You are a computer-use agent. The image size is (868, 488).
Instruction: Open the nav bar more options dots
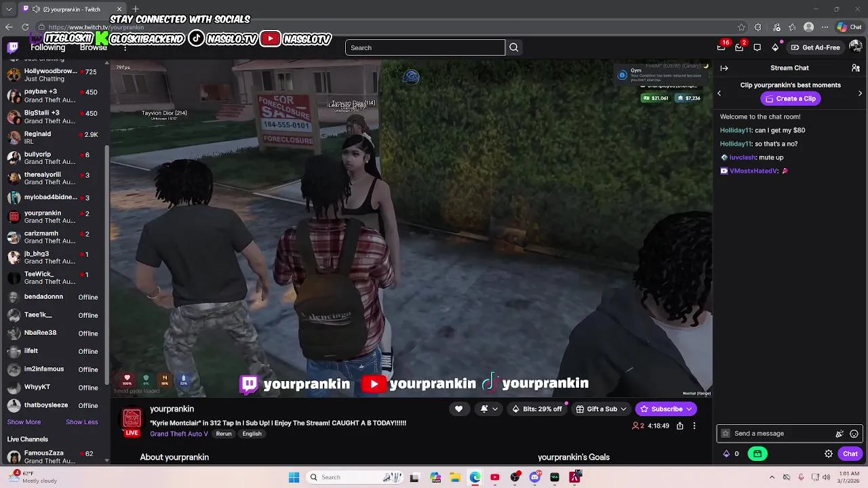click(x=125, y=47)
